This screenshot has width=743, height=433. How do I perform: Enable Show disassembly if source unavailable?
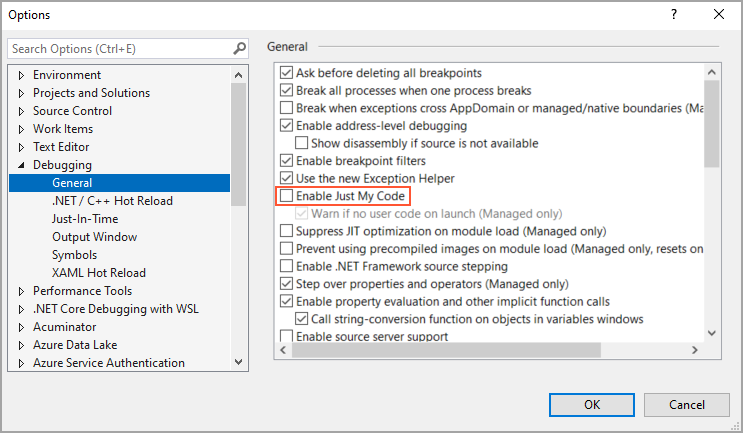pyautogui.click(x=302, y=144)
